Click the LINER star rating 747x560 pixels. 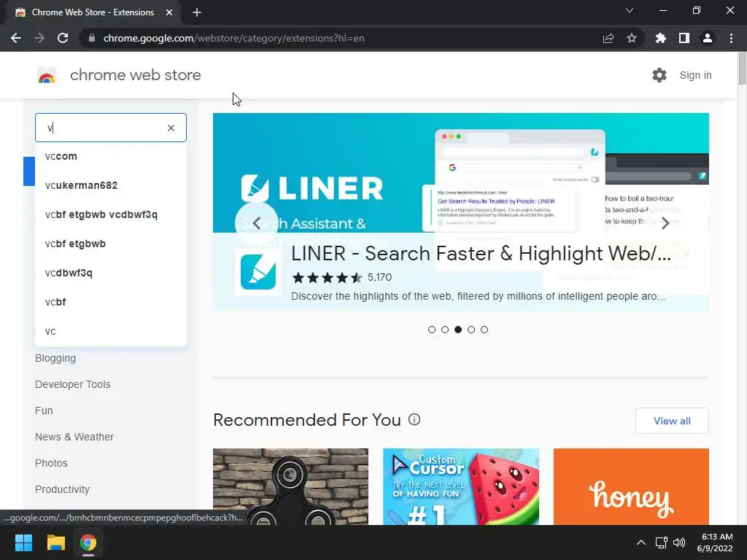coord(328,277)
